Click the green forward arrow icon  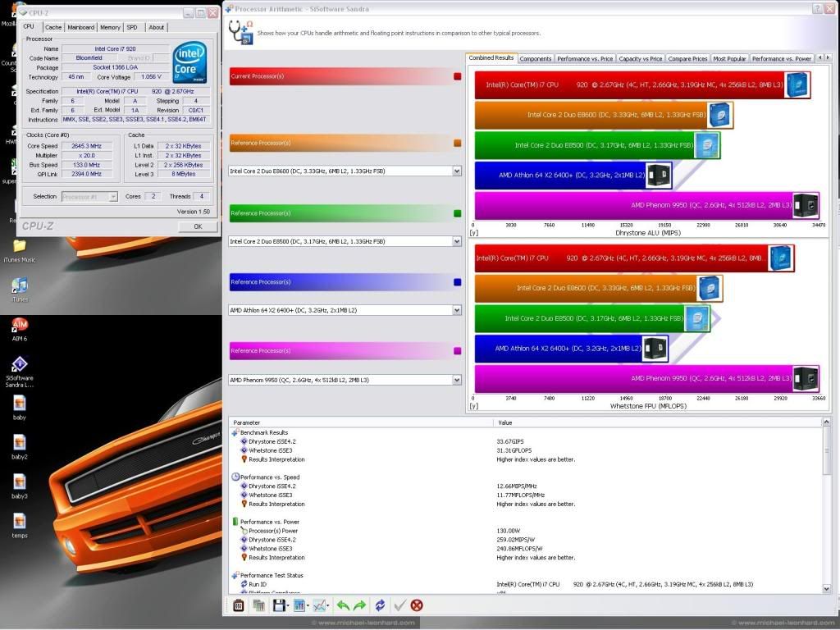pyautogui.click(x=359, y=605)
